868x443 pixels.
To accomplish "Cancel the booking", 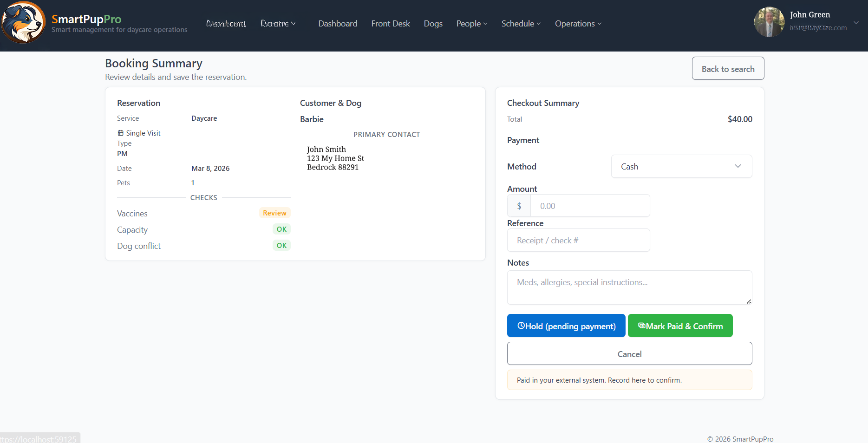I will tap(629, 354).
